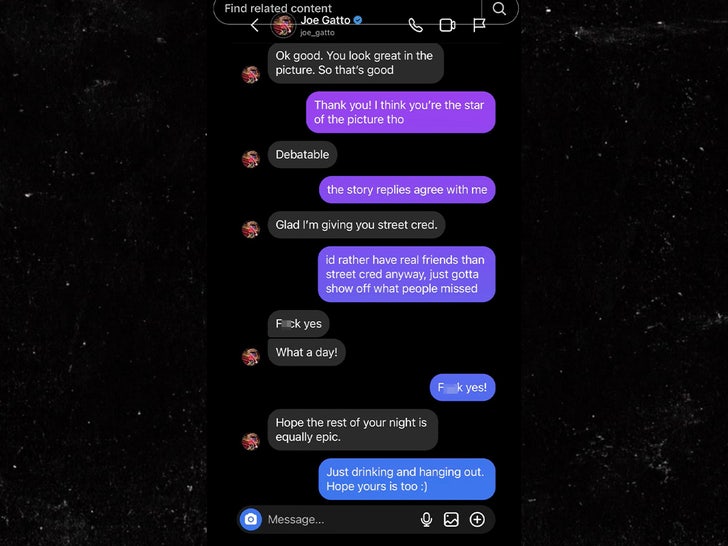Tap the joe_gatto username below name

(x=317, y=32)
